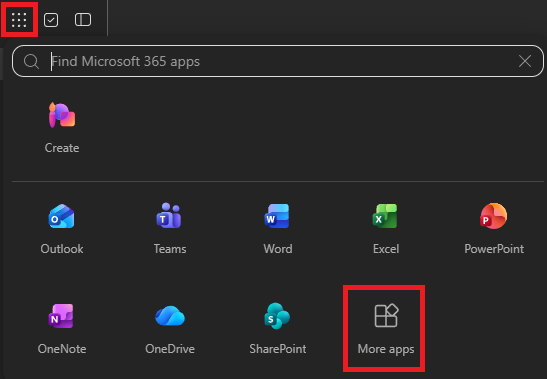This screenshot has height=379, width=547.
Task: Launch PowerPoint
Action: (x=494, y=229)
